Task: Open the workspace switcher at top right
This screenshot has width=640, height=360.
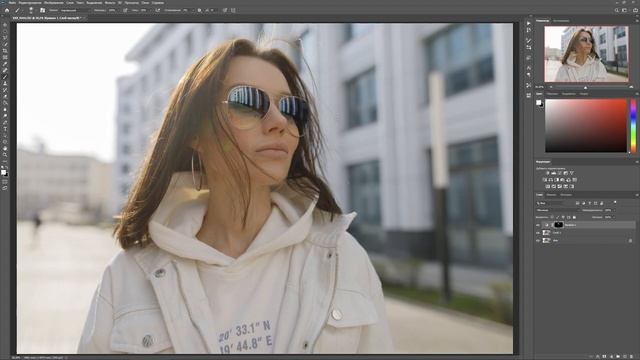Action: click(624, 10)
